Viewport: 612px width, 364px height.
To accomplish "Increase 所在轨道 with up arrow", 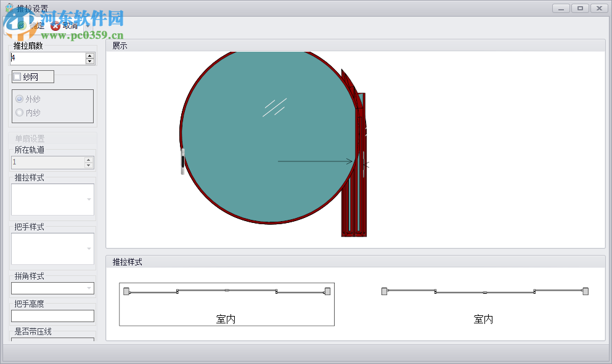I will click(89, 160).
